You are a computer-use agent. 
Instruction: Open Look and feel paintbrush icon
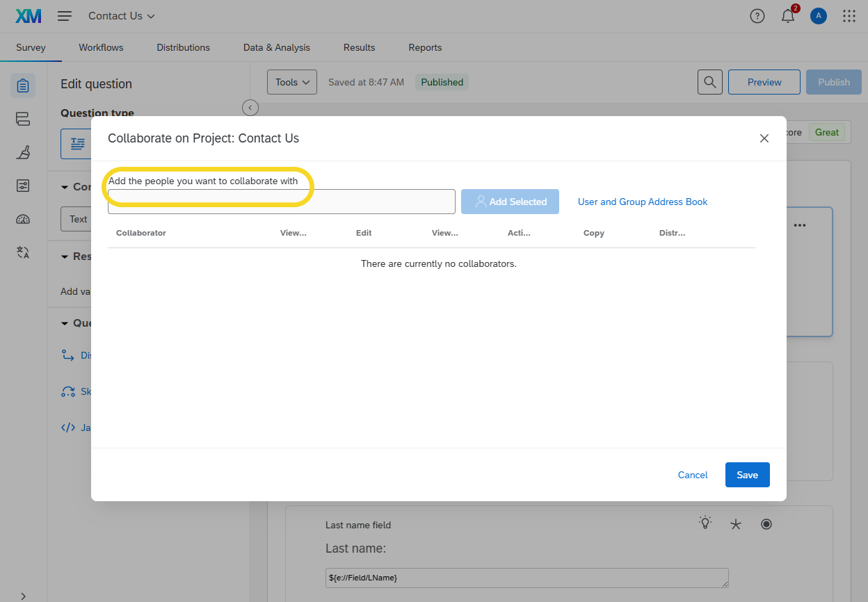pyautogui.click(x=23, y=152)
